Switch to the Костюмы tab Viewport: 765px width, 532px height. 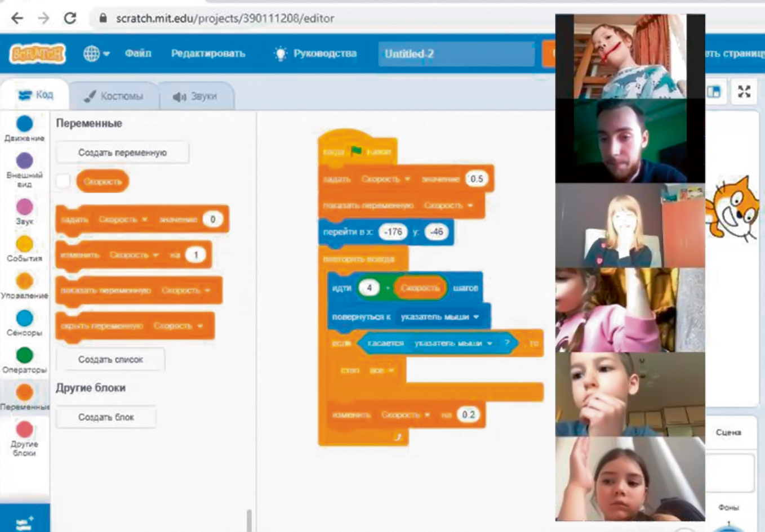pyautogui.click(x=114, y=96)
